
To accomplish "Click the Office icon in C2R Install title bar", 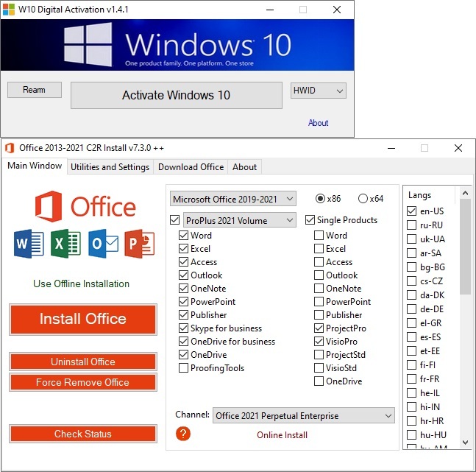I will (x=10, y=148).
